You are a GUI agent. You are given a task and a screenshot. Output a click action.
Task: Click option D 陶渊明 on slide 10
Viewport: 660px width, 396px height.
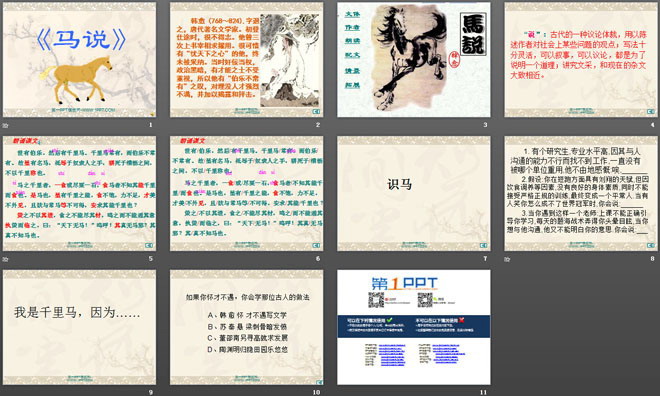(248, 349)
